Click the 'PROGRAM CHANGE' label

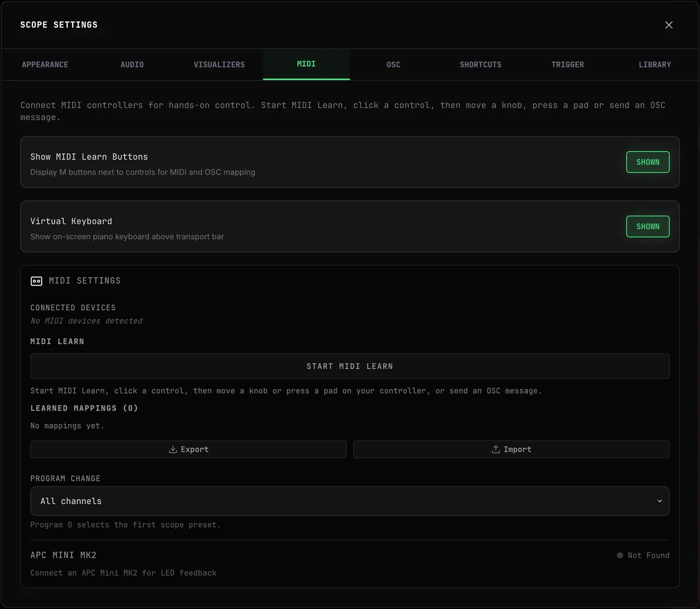[x=66, y=479]
